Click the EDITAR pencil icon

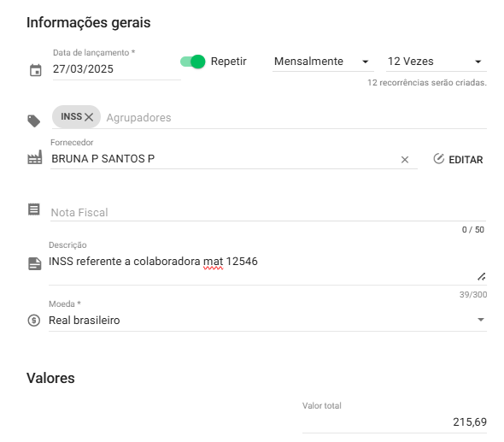pos(438,159)
